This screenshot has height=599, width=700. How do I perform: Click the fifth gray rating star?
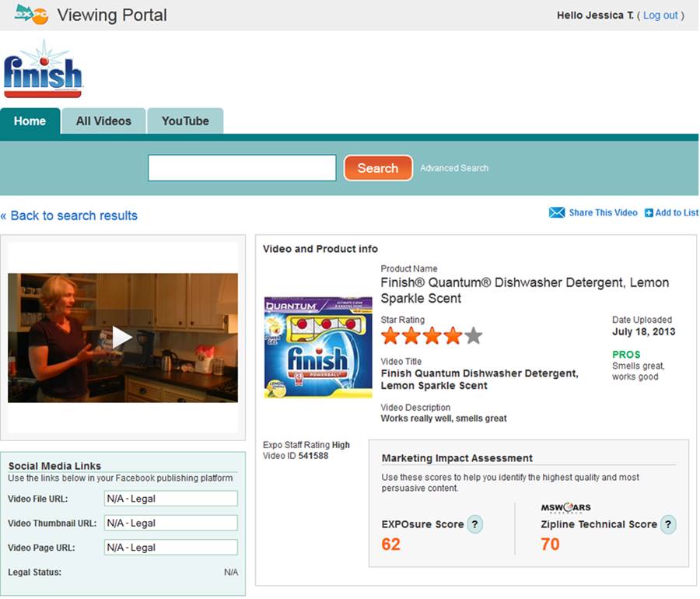tap(473, 335)
